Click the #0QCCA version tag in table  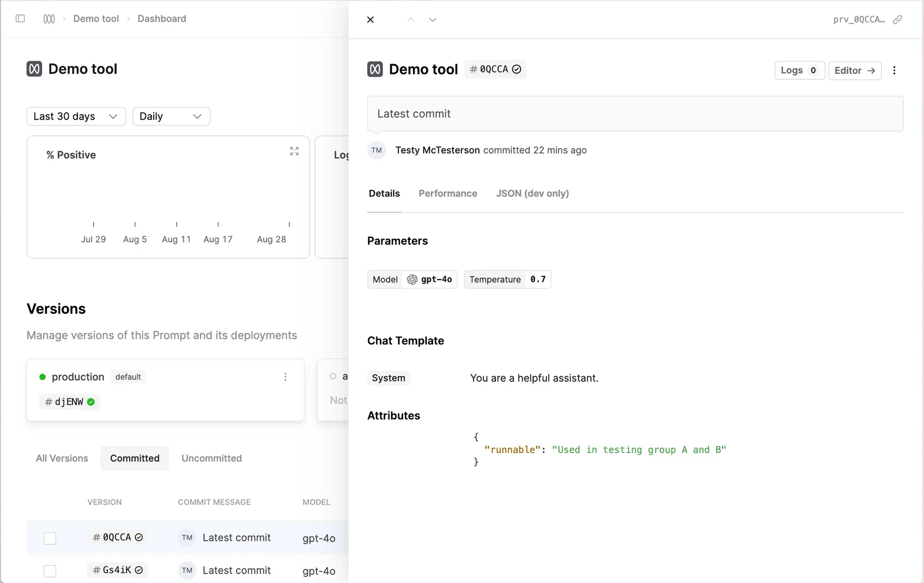point(118,537)
